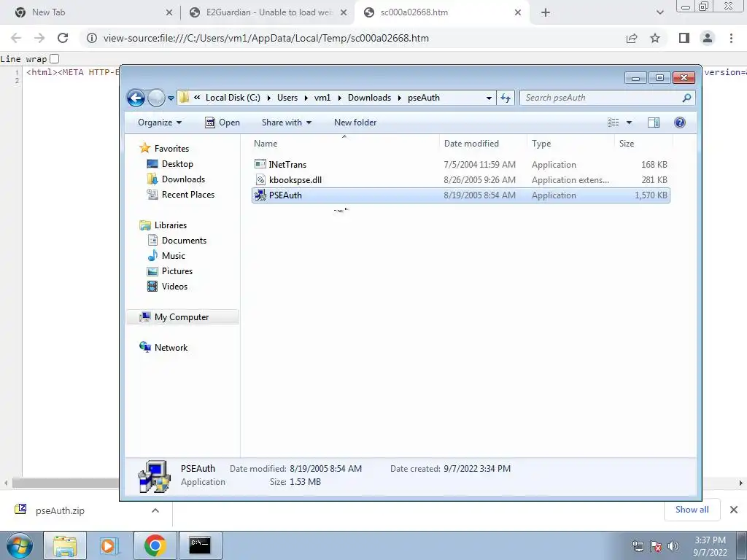Select Favorites in navigation pane
747x560 pixels.
(x=164, y=149)
